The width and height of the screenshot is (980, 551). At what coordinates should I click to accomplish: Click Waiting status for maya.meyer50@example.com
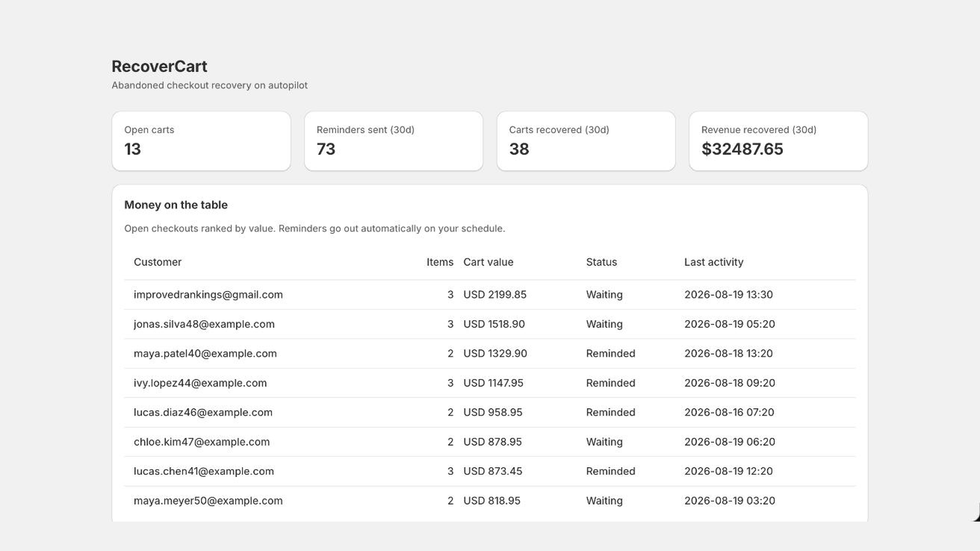coord(604,500)
